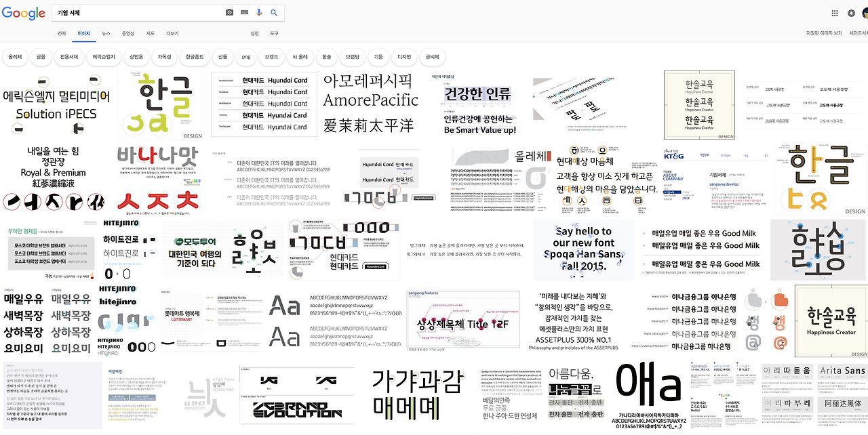The image size is (868, 435).
Task: Open the 도구 filter options
Action: (x=274, y=33)
